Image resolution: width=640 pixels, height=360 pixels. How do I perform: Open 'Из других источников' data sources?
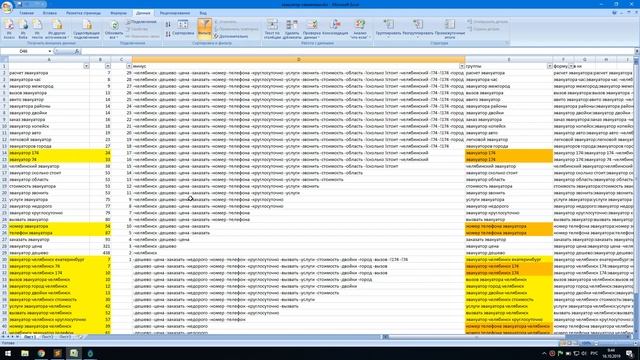[x=57, y=29]
